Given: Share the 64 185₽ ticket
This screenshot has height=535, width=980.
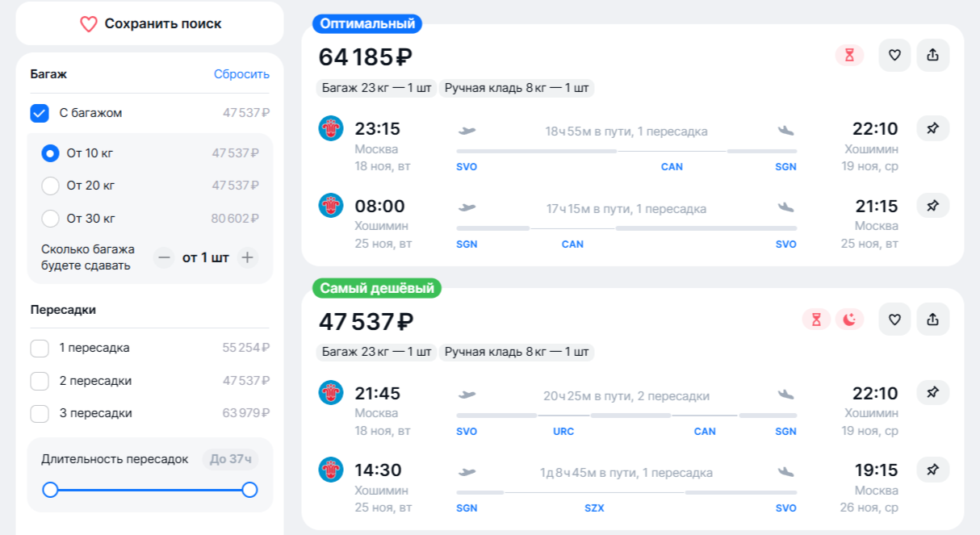Looking at the screenshot, I should tap(933, 56).
